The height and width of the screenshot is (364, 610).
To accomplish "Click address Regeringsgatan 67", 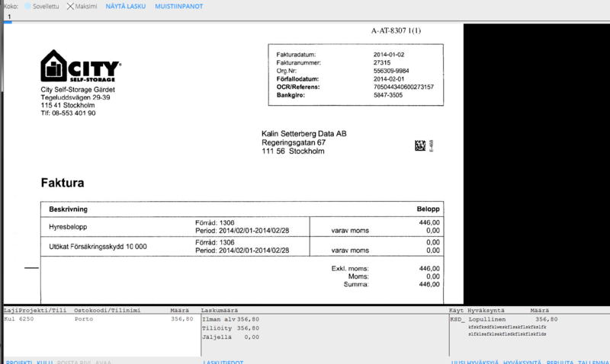I will point(294,142).
